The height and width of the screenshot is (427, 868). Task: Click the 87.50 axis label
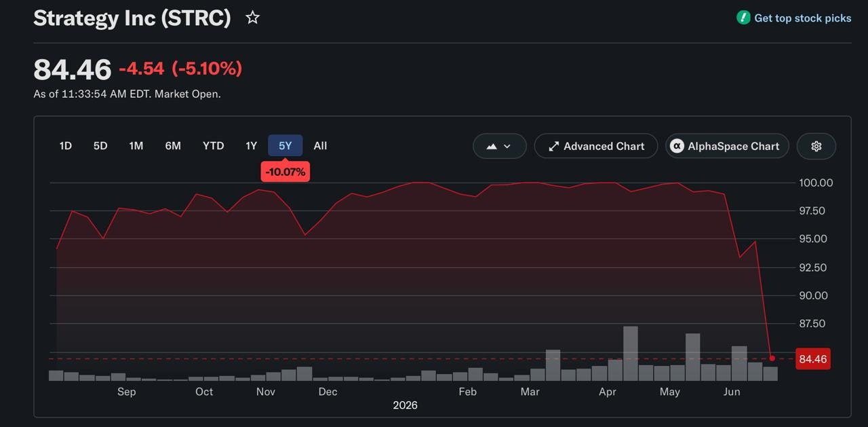coord(812,324)
